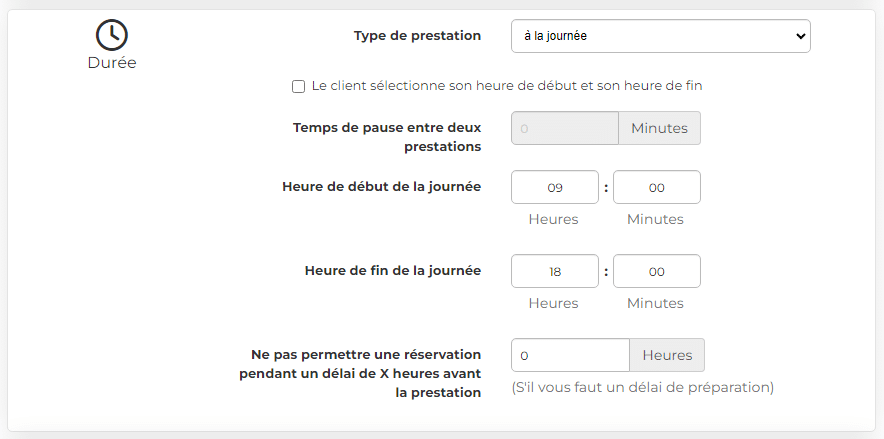
Task: Click the pause time between prestations field
Action: (565, 128)
